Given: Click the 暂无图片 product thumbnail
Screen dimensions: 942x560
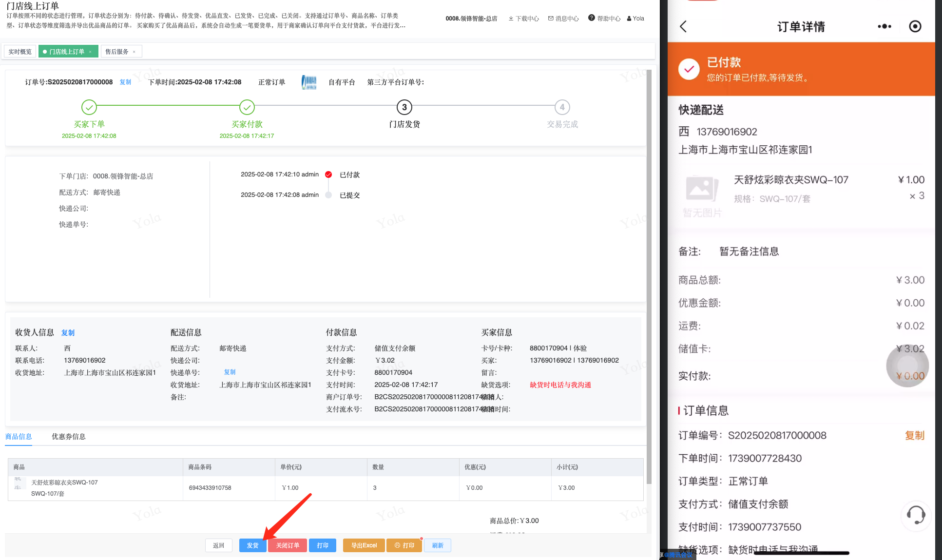Looking at the screenshot, I should pos(702,194).
